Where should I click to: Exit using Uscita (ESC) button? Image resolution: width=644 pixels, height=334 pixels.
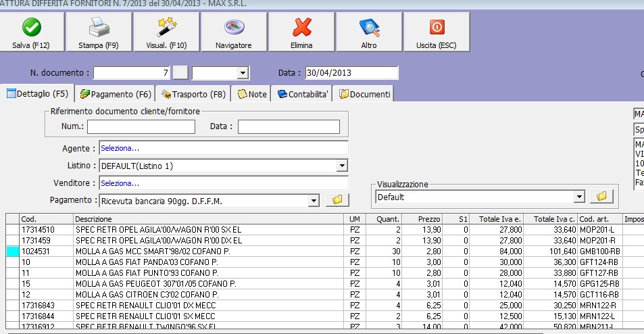point(437,32)
